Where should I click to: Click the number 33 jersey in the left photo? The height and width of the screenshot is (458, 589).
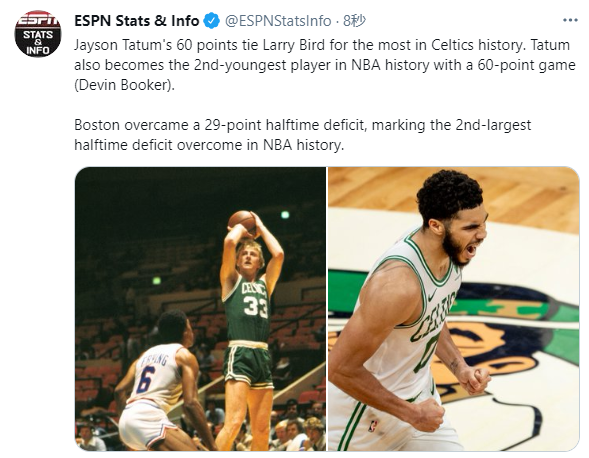point(256,306)
